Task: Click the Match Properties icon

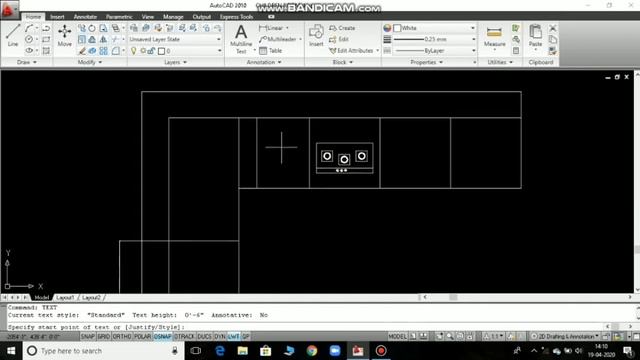Action: [553, 51]
